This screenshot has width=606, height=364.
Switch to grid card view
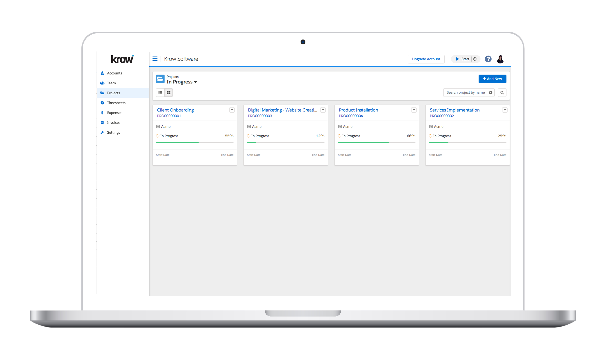168,93
